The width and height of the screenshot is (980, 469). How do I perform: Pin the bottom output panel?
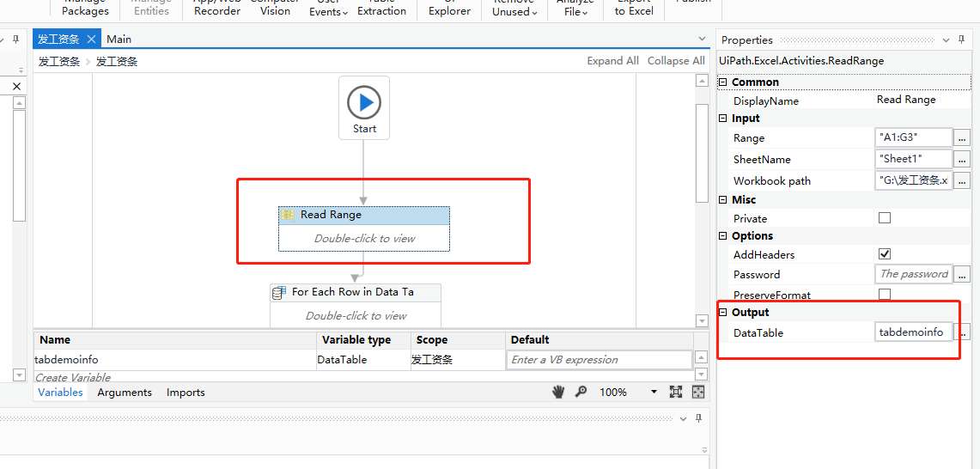pyautogui.click(x=699, y=417)
